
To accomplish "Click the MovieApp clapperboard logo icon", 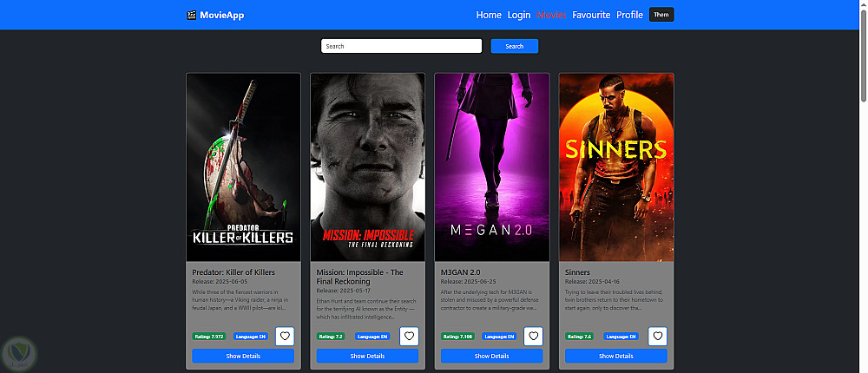I will [192, 15].
